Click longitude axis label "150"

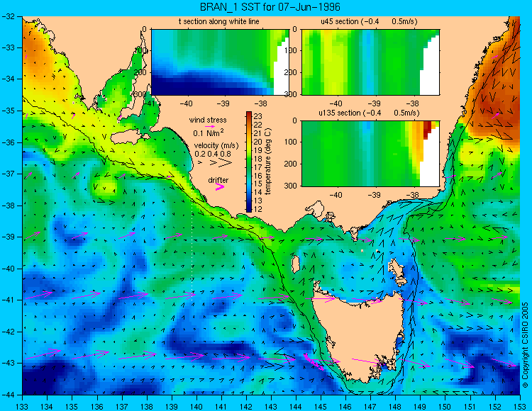445,407
